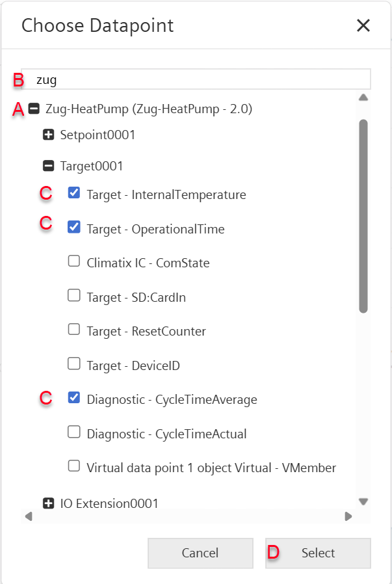Check Diagnostic - CycleTimeActual checkbox

pyautogui.click(x=74, y=432)
